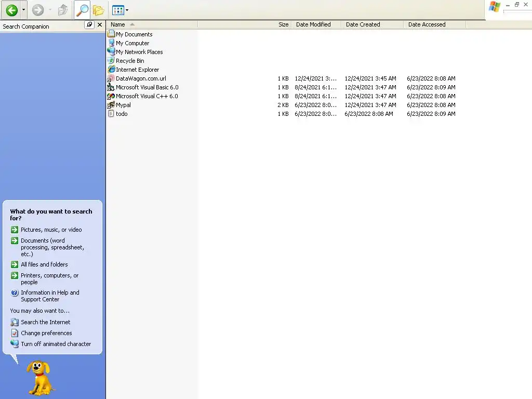Click the green arrow beside Documents option
532x399 pixels.
(x=14, y=241)
